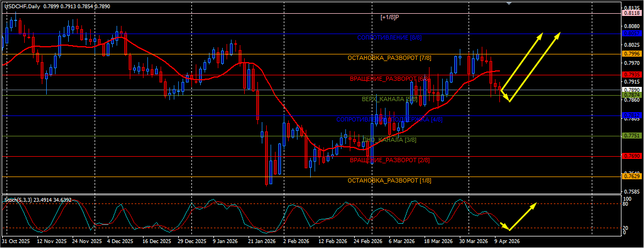Click the green 0.7874 price tag
644x248 pixels.
tap(632, 95)
